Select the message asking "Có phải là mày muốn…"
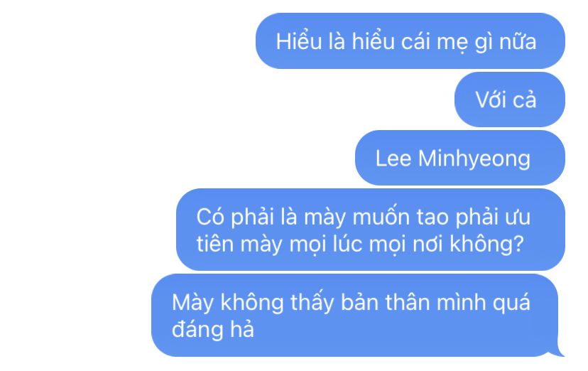The image size is (588, 371). click(x=371, y=230)
